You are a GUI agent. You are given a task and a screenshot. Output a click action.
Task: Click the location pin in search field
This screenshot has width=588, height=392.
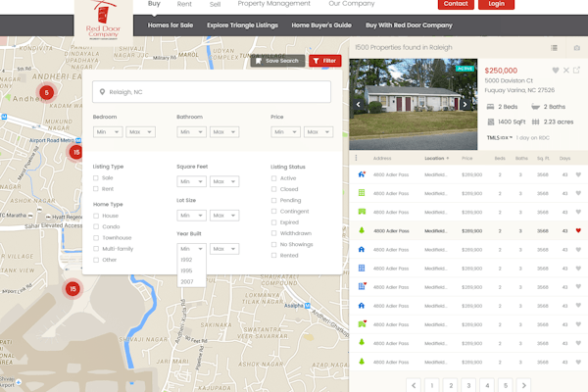(x=102, y=92)
